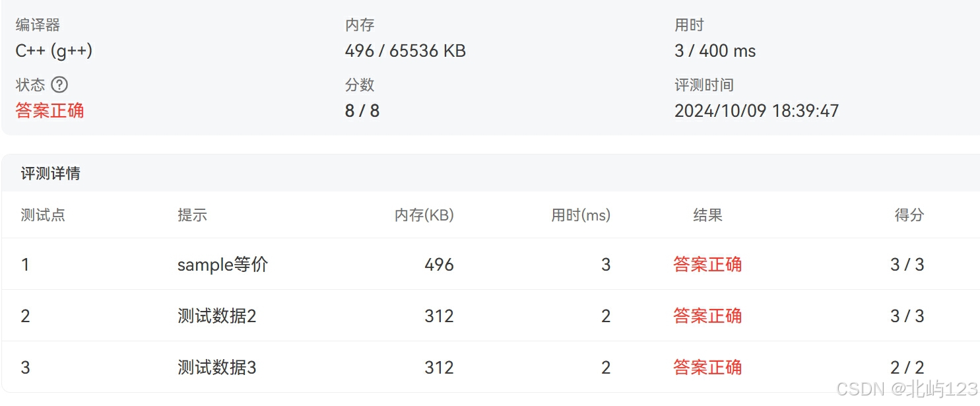Viewport: 980px width, 406px height.
Task: Expand test case 1 details
Action: click(x=25, y=264)
